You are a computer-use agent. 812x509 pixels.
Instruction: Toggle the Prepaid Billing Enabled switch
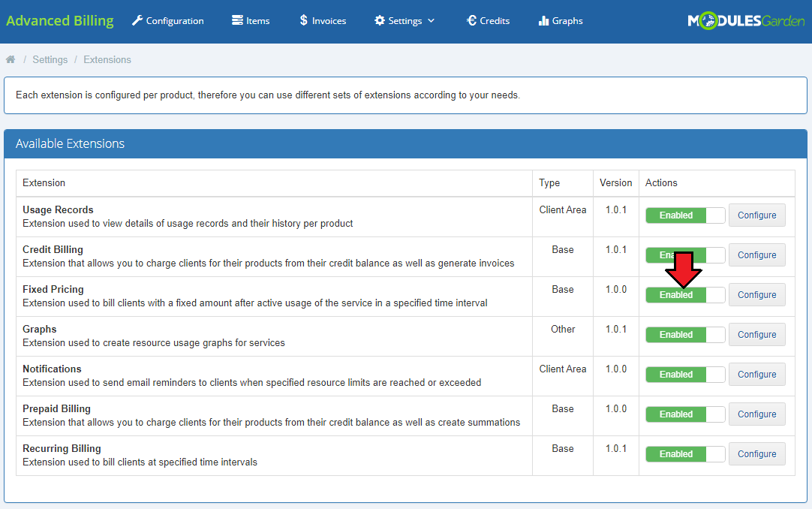685,414
